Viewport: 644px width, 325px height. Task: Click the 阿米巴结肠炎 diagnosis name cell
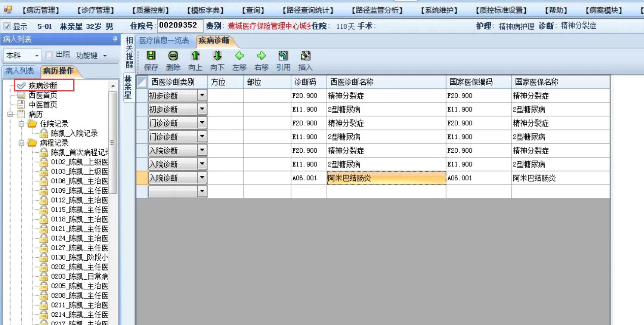(386, 178)
